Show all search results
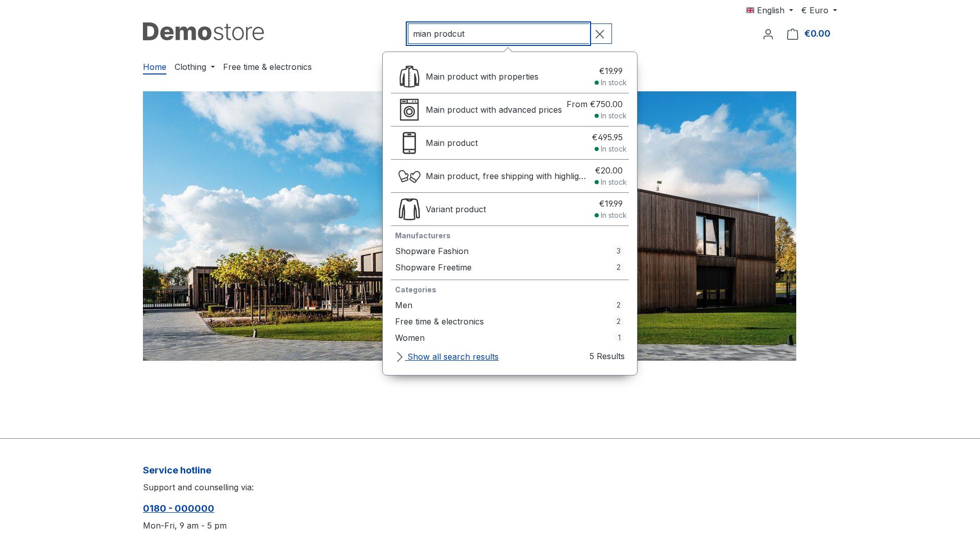 click(x=453, y=357)
